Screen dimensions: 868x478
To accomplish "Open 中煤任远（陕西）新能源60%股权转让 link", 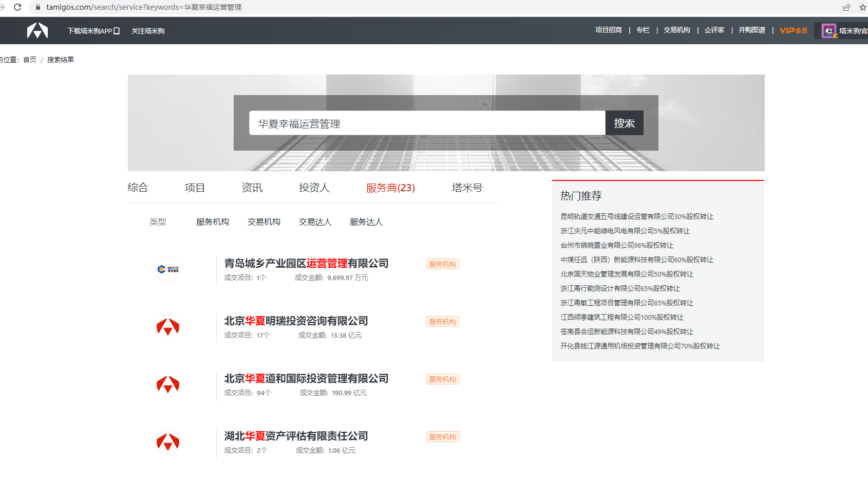I will point(637,260).
